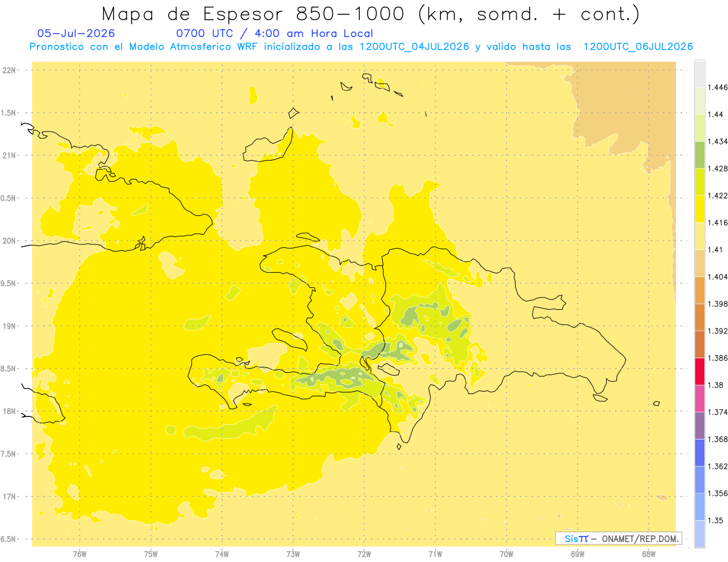The width and height of the screenshot is (728, 562).
Task: Click the legend value '1.422'
Action: [717, 196]
